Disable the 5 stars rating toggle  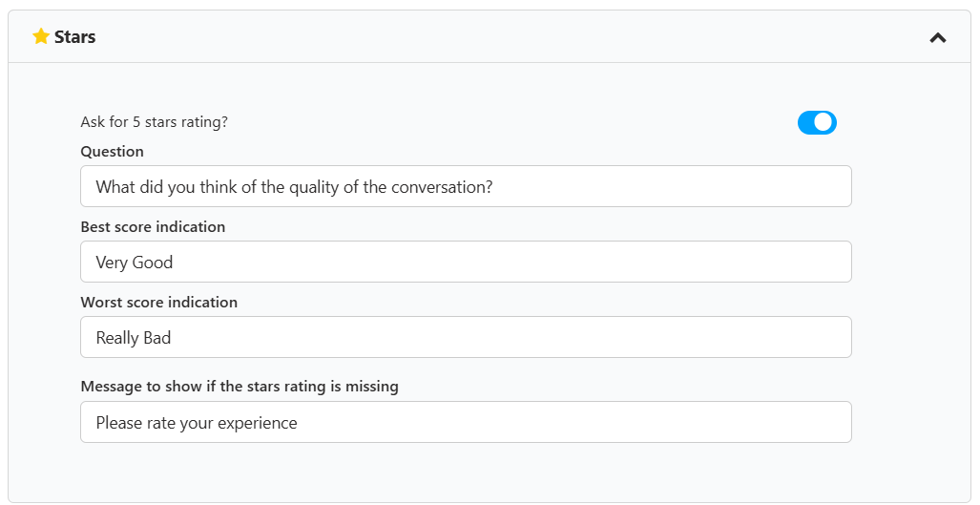(817, 122)
